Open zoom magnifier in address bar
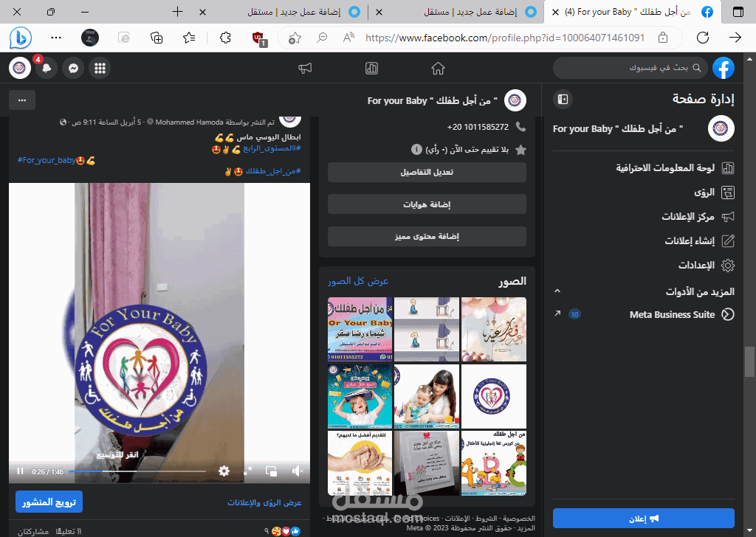 pos(322,38)
